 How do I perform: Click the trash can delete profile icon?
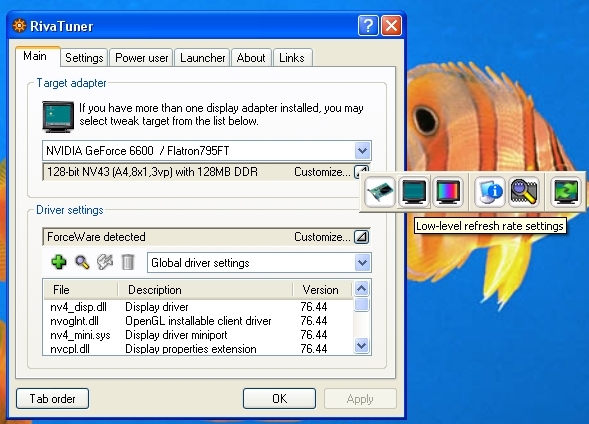pos(128,262)
